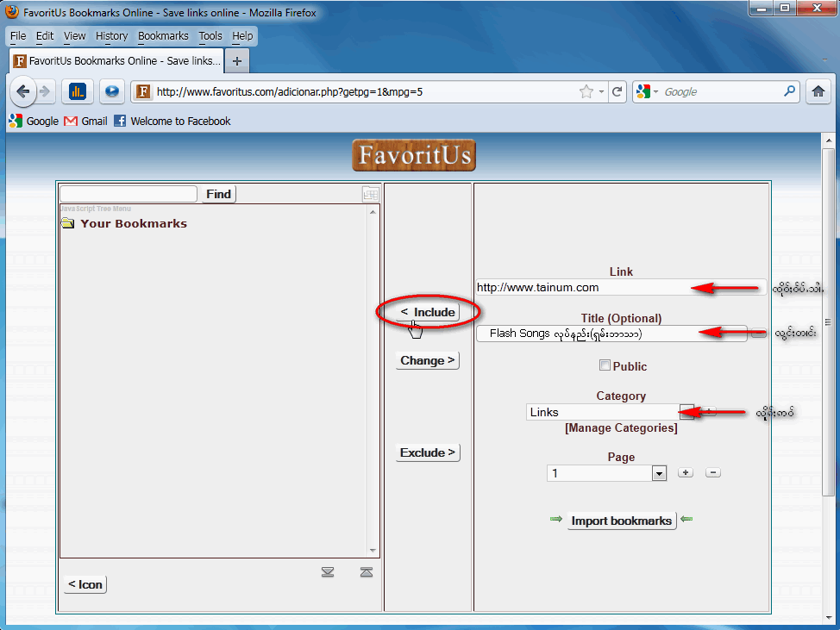Click the bookmarks tree scroll up arrow
This screenshot has width=840, height=630.
pos(373,212)
